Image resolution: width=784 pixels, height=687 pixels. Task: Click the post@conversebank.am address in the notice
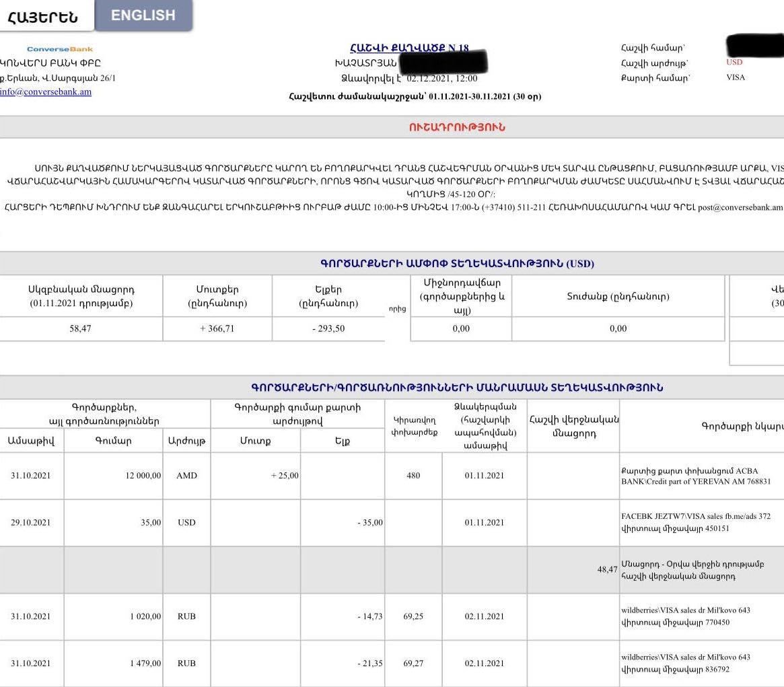click(740, 207)
